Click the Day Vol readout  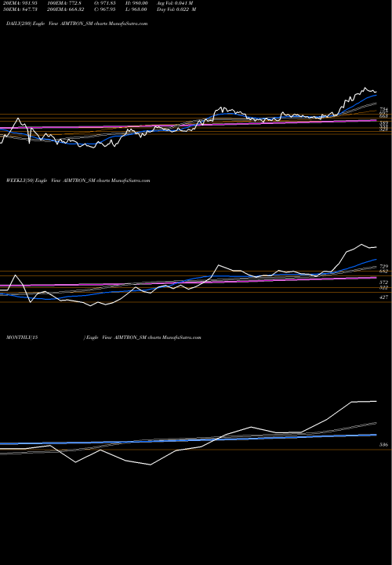coord(176,9)
